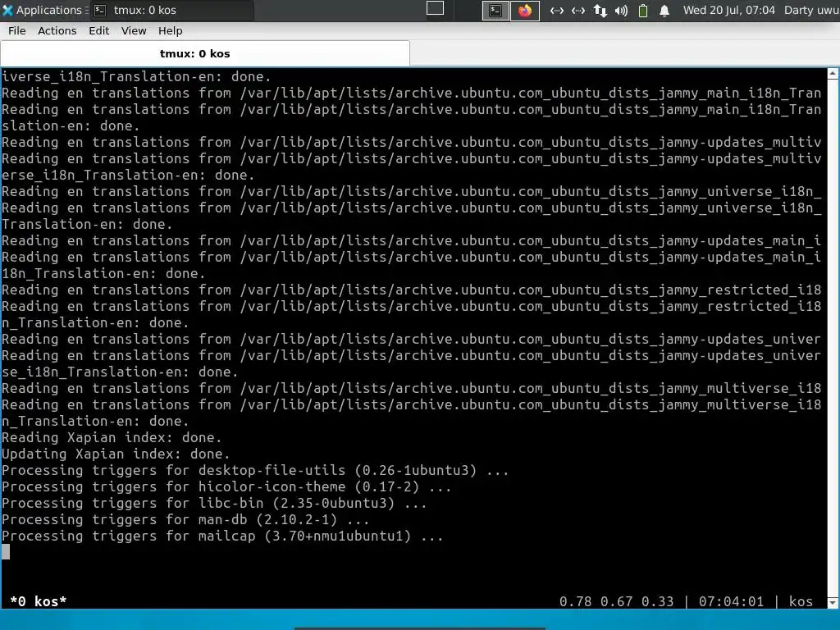Open the network transfer up-down arrows icon

coord(600,10)
